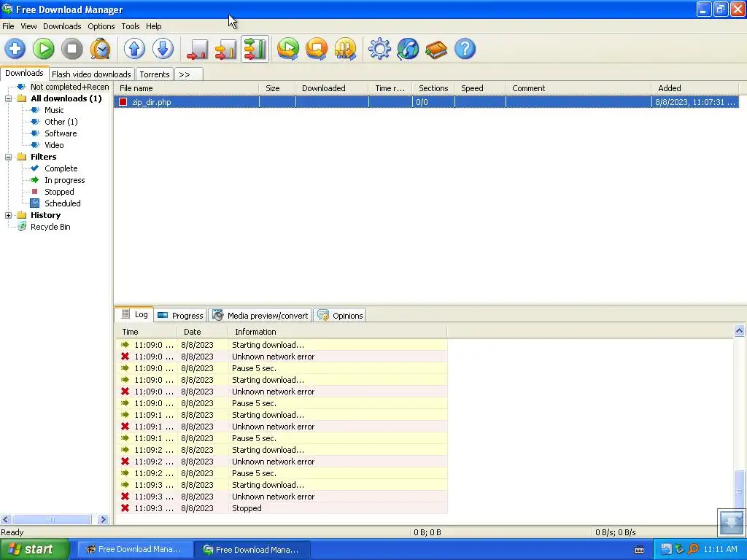The image size is (747, 560).
Task: Click the blue question mark help icon
Action: (465, 49)
